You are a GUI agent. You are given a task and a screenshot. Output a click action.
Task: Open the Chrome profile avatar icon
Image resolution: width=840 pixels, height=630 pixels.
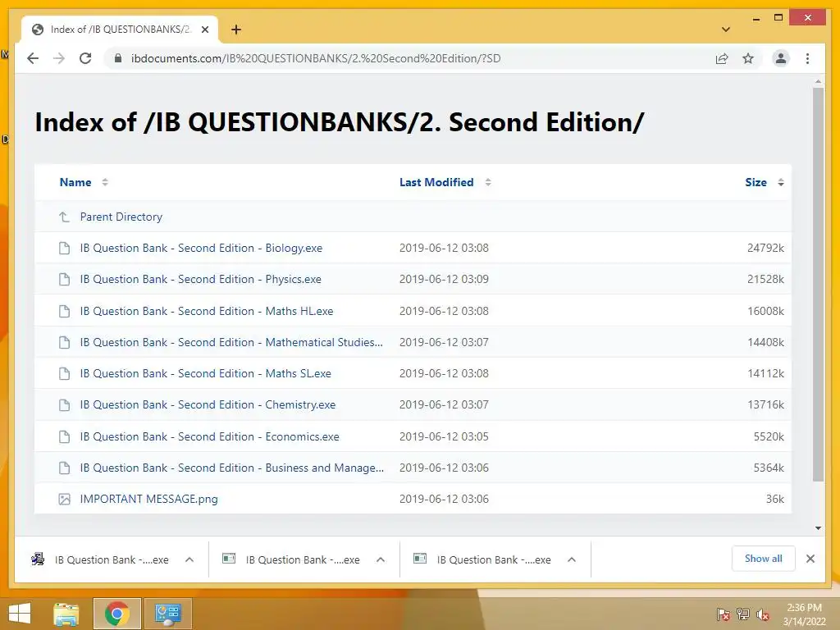click(x=781, y=58)
